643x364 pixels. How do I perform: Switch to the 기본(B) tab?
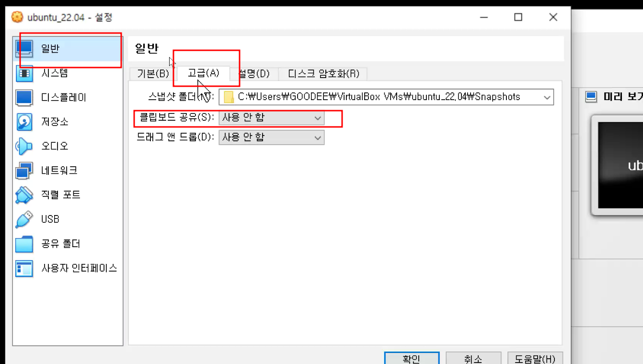153,74
